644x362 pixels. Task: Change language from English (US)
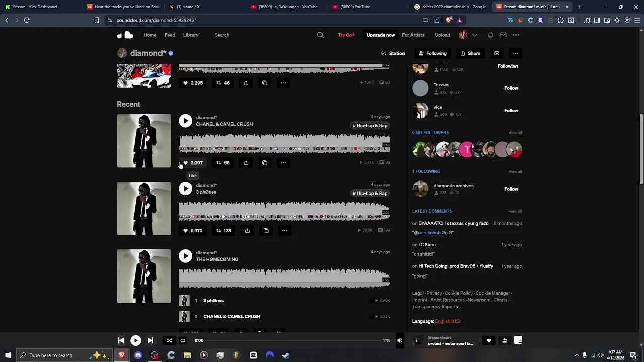(447, 321)
